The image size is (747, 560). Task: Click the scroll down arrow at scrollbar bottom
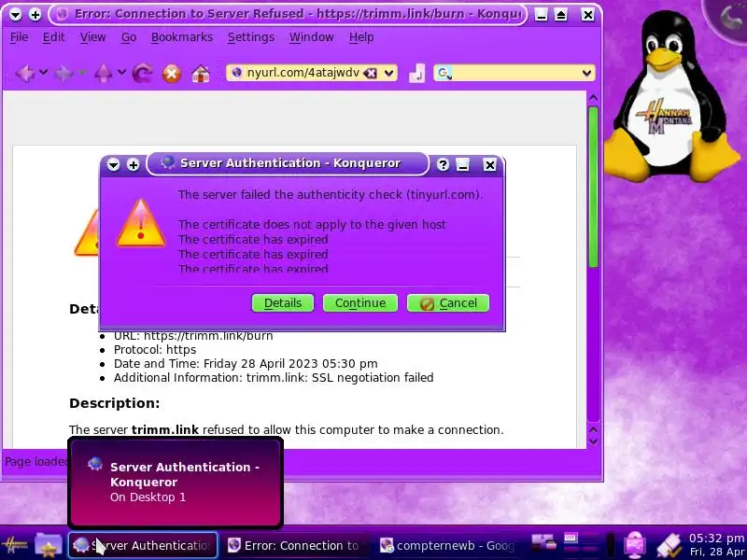(x=593, y=441)
